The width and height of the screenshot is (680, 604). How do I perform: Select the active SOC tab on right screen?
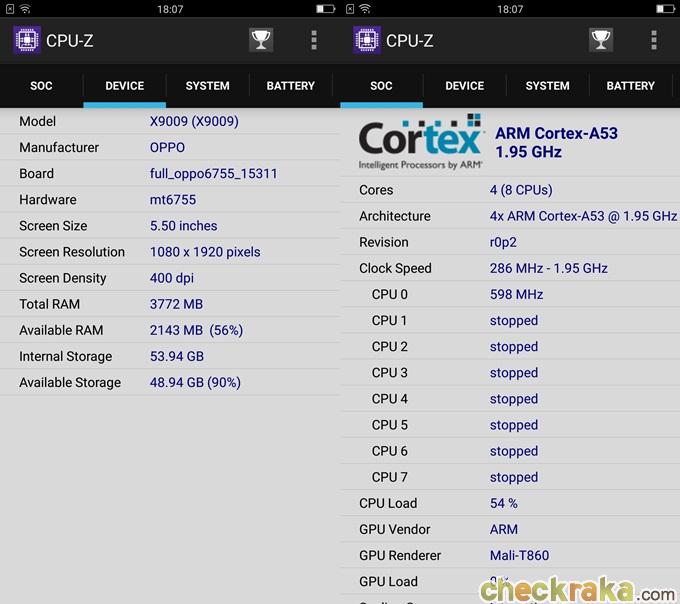pos(381,86)
